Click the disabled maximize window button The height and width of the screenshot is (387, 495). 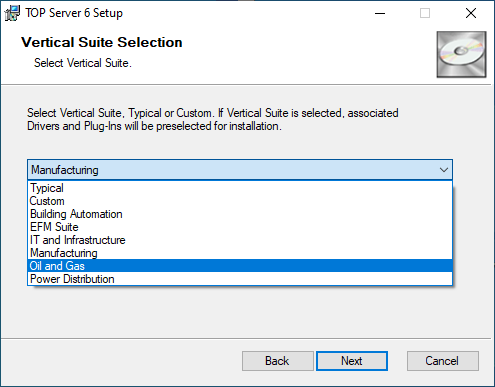coord(425,13)
